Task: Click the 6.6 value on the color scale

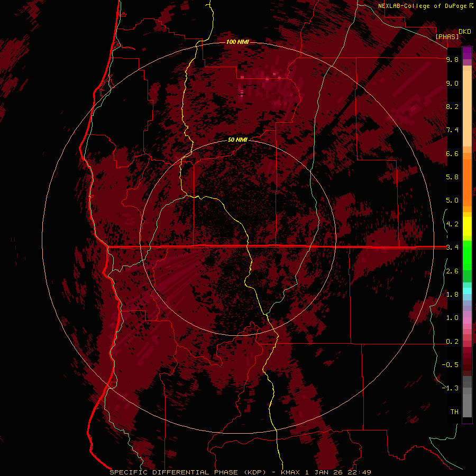Action: 452,153
